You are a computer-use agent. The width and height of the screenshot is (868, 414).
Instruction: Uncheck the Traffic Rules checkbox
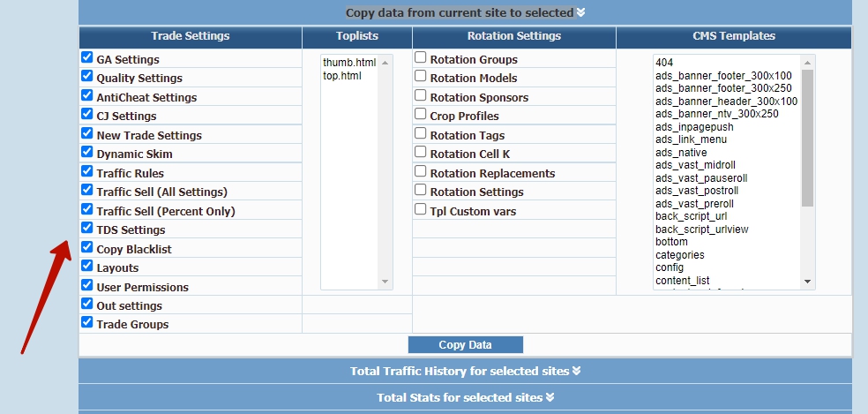[87, 171]
